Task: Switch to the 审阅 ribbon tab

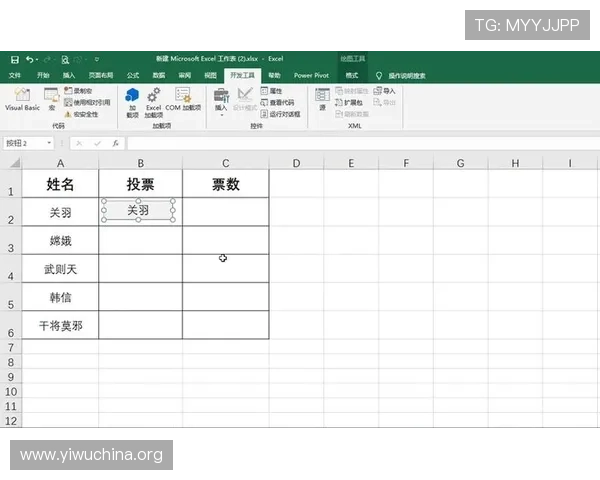Action: click(185, 75)
